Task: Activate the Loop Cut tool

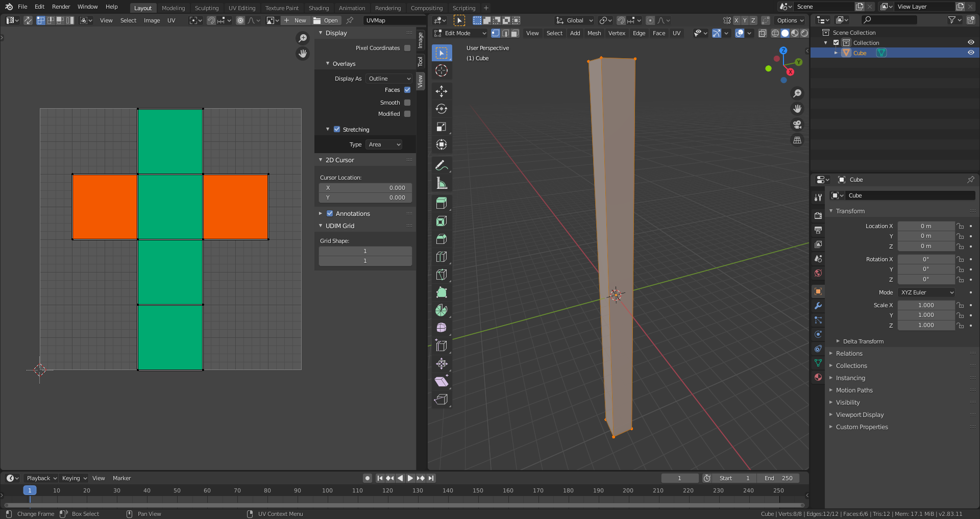Action: [442, 257]
